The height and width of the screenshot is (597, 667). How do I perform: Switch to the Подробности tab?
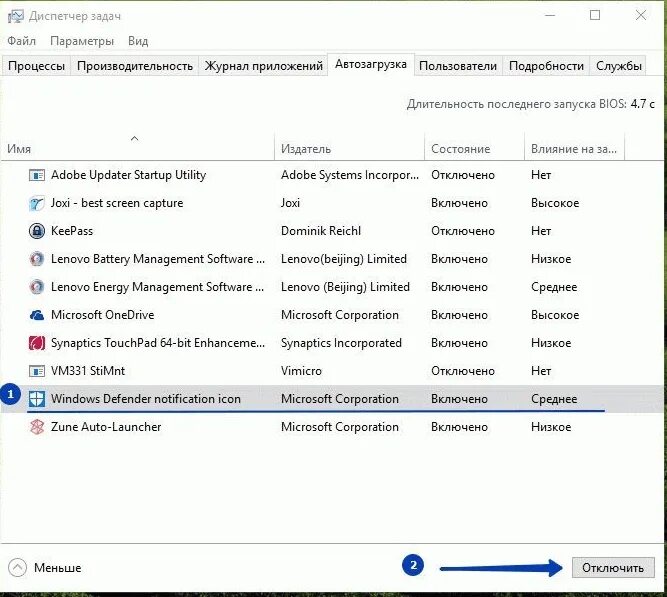coord(546,66)
